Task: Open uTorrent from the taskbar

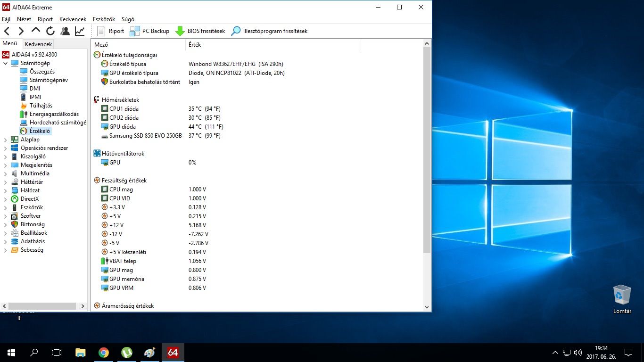Action: 126,353
